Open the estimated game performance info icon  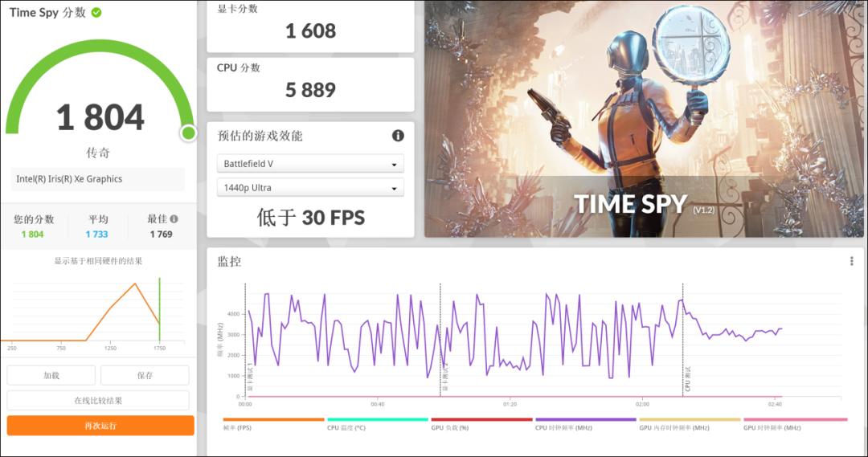tap(398, 136)
